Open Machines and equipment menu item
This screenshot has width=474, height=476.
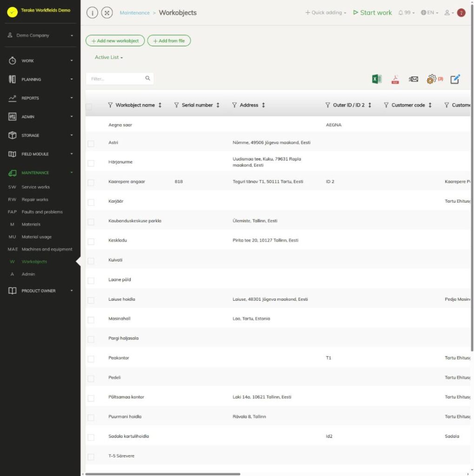[47, 249]
